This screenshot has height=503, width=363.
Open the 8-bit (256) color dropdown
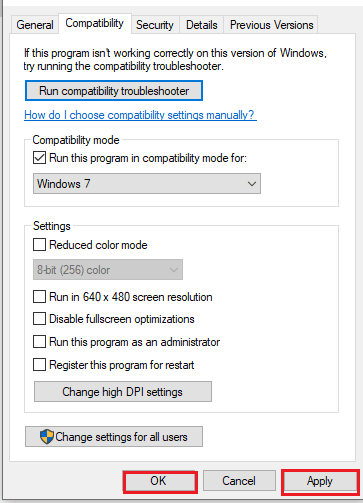coord(108,270)
